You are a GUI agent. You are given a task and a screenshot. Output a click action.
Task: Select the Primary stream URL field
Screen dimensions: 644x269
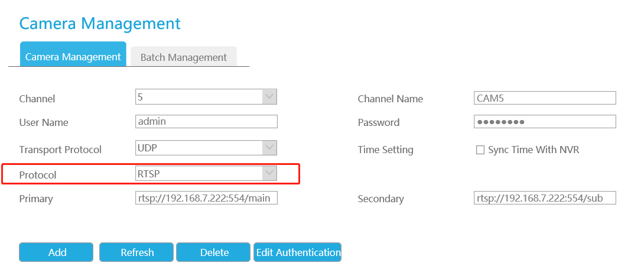coord(206,198)
